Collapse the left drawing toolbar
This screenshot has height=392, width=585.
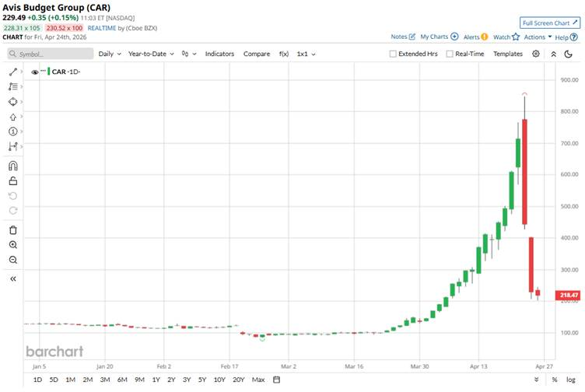point(12,278)
